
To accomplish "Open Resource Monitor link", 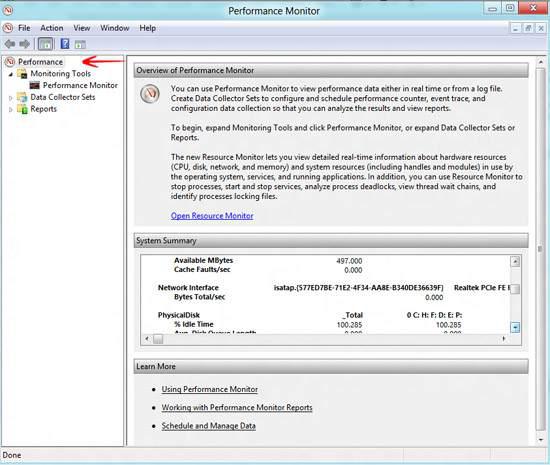I will point(212,216).
